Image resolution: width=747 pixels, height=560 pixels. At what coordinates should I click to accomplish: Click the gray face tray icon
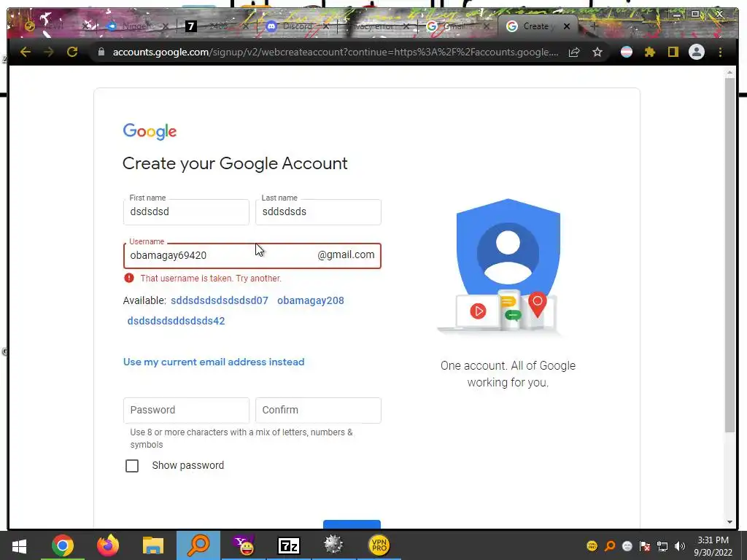627,546
